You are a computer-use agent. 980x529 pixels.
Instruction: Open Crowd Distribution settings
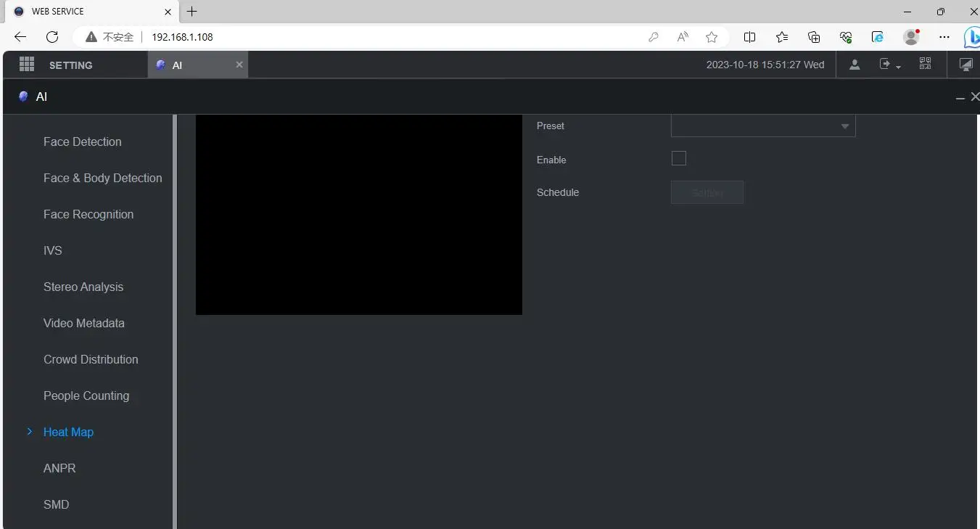coord(91,359)
